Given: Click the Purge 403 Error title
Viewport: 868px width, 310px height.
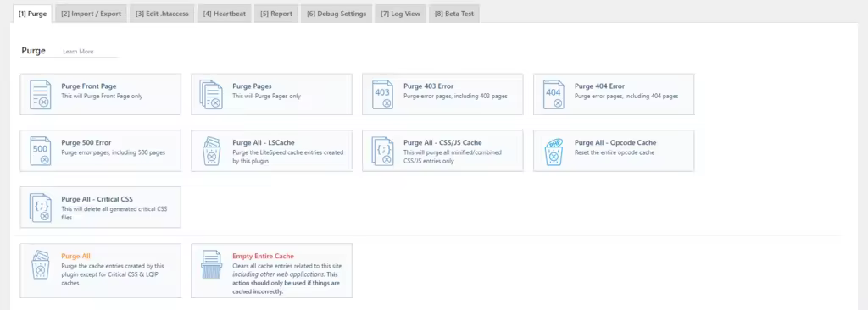Looking at the screenshot, I should 428,86.
